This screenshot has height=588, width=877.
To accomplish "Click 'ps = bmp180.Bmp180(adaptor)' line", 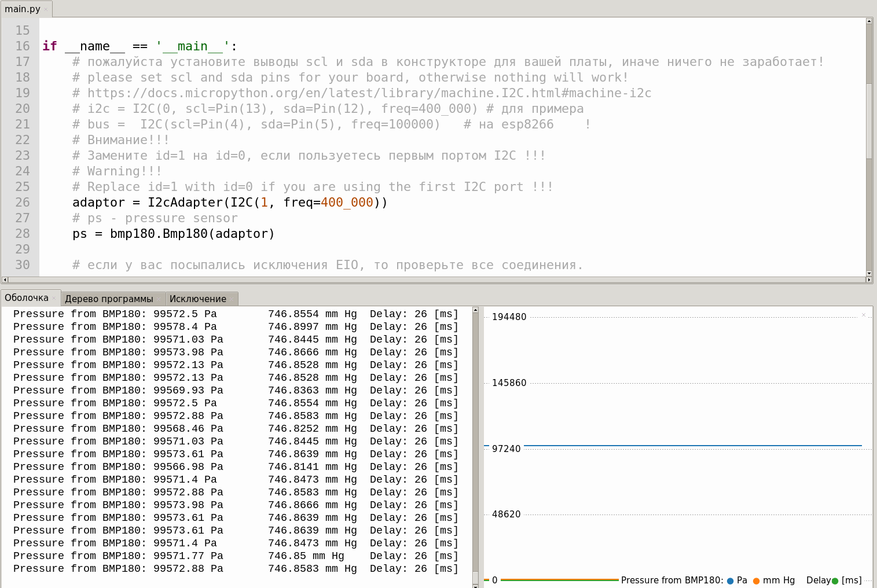I will [174, 234].
